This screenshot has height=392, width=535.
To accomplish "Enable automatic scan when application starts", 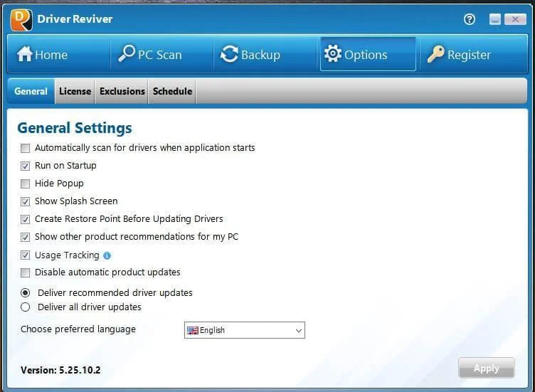I will [25, 149].
